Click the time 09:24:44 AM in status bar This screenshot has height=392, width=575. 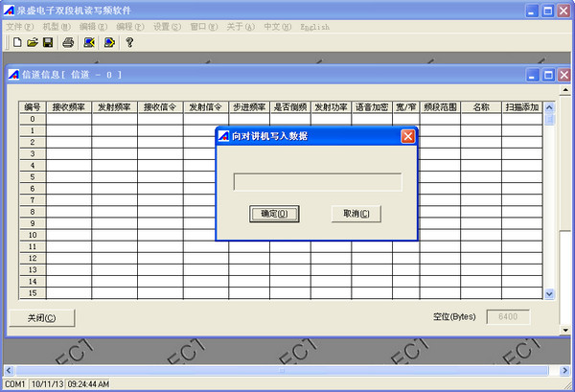click(x=88, y=384)
